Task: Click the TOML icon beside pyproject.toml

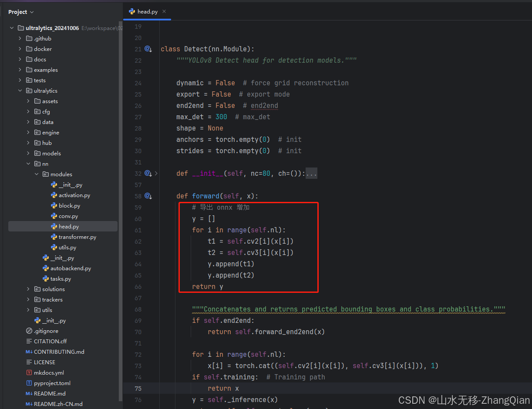Action: click(29, 383)
